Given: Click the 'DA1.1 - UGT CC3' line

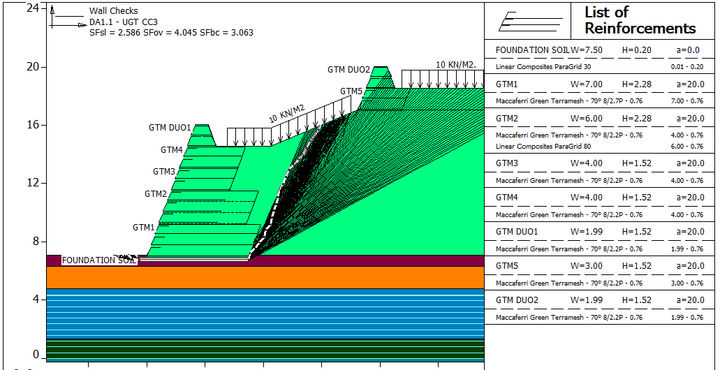Looking at the screenshot, I should pos(124,22).
